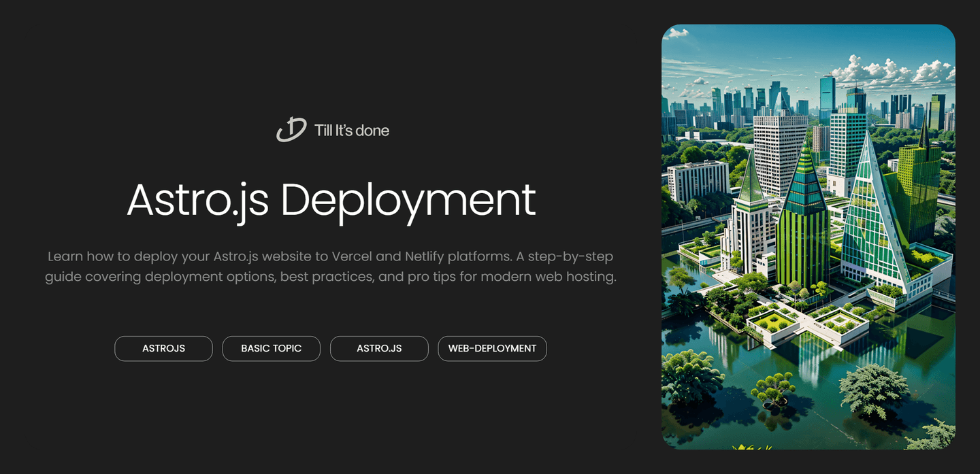980x474 pixels.
Task: Select the BASIC TOPIC tag
Action: point(271,348)
